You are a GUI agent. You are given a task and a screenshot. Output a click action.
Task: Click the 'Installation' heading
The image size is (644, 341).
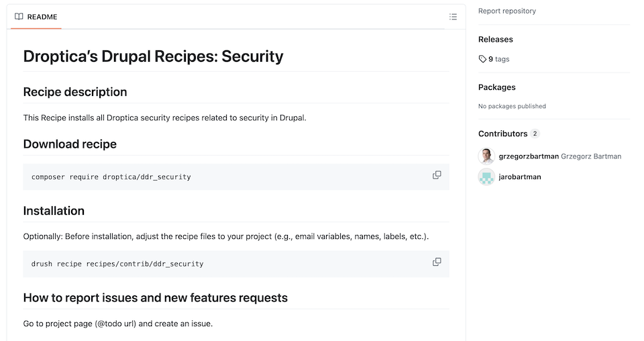coord(54,211)
